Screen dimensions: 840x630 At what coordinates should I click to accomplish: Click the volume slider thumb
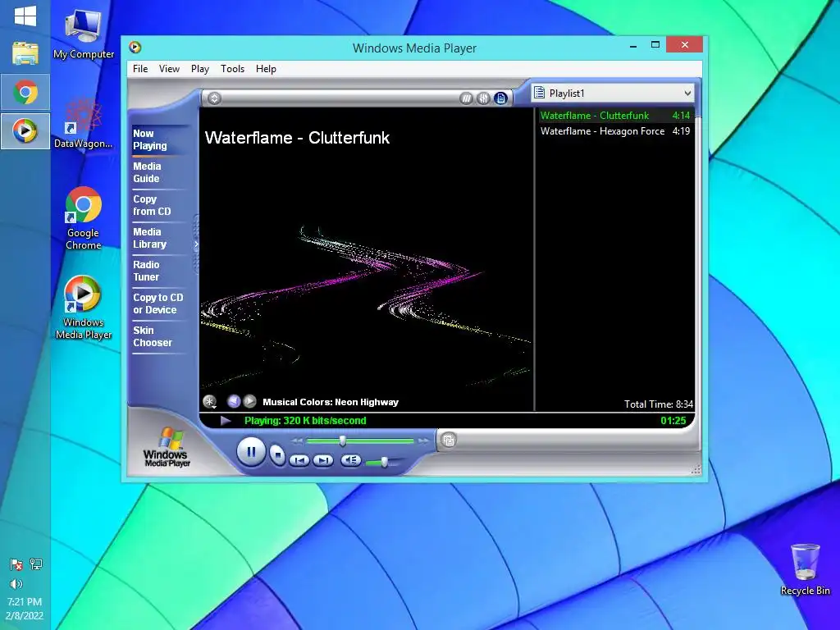[x=384, y=462]
